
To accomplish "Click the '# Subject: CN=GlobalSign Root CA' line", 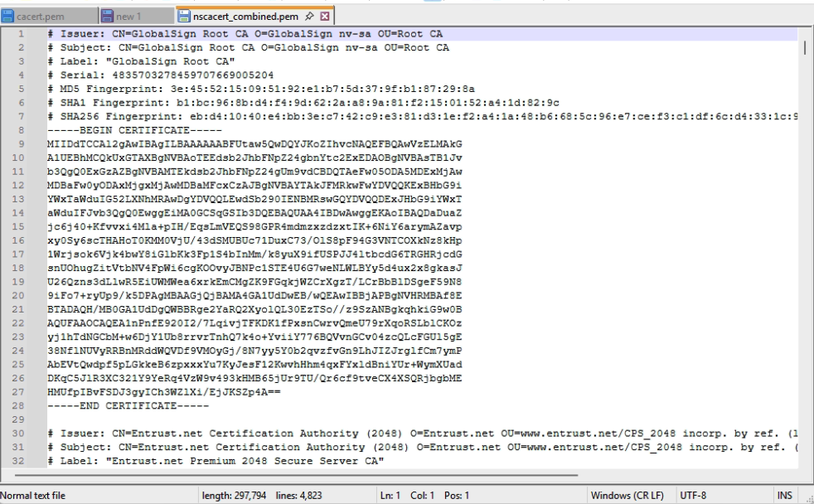I will [248, 47].
